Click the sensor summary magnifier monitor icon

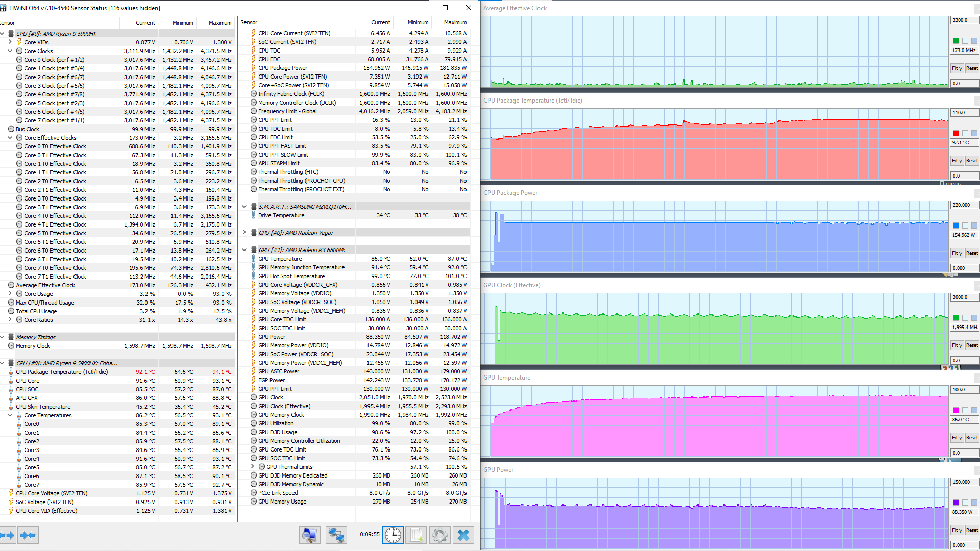pos(309,535)
